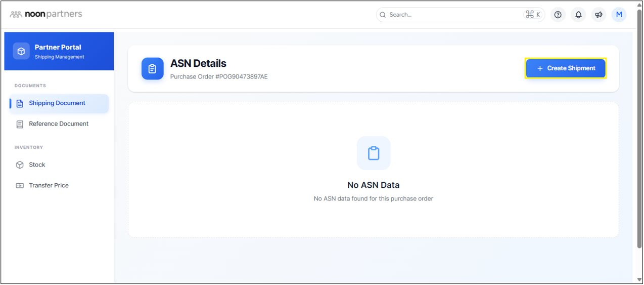
Task: Go to the Stock inventory page
Action: click(37, 165)
